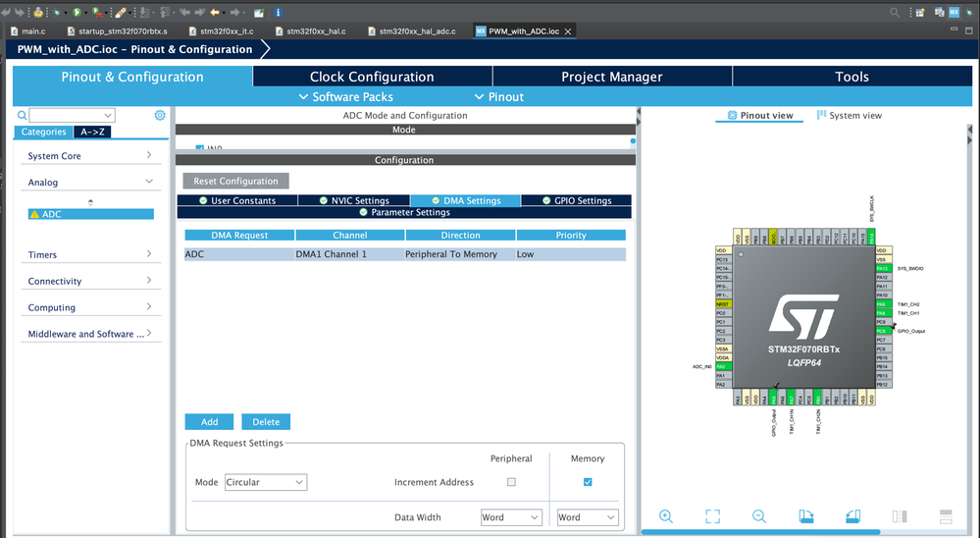Screen dimensions: 980x538
Task: Close the PWM_with_ADC.ioc editor tab
Action: [x=568, y=31]
